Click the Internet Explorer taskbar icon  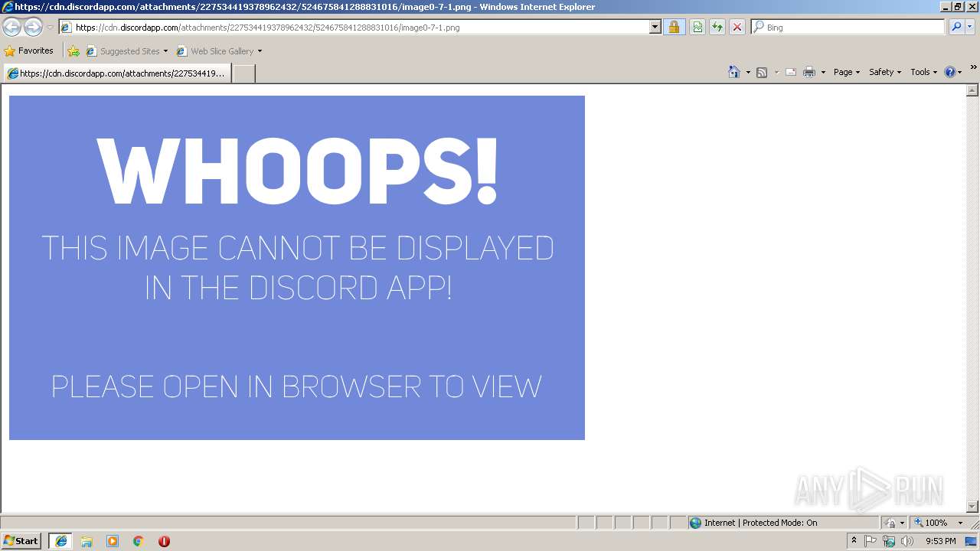click(60, 541)
